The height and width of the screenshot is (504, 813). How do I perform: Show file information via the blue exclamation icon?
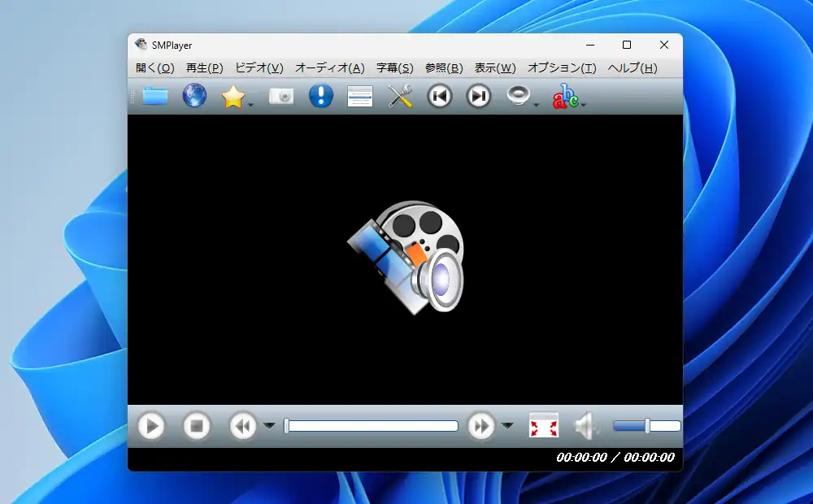point(320,96)
